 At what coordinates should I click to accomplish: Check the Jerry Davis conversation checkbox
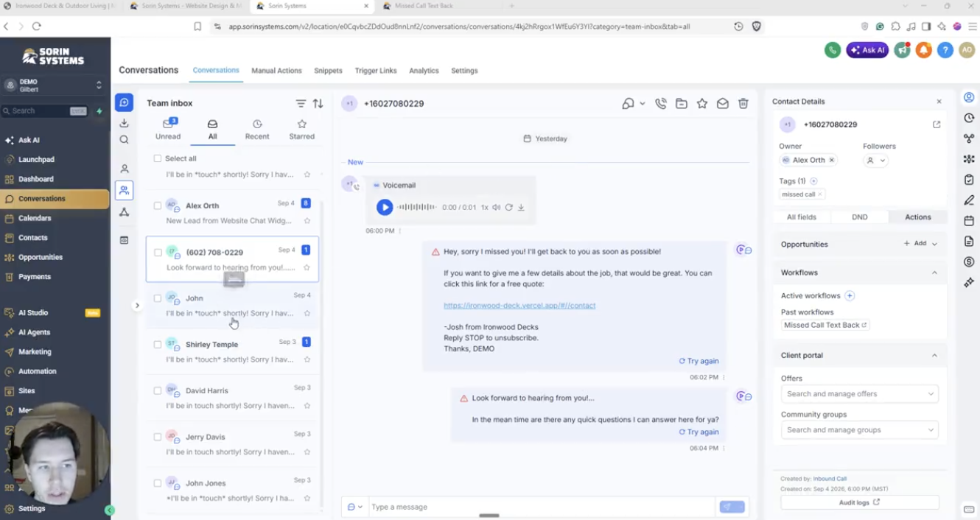pos(157,437)
